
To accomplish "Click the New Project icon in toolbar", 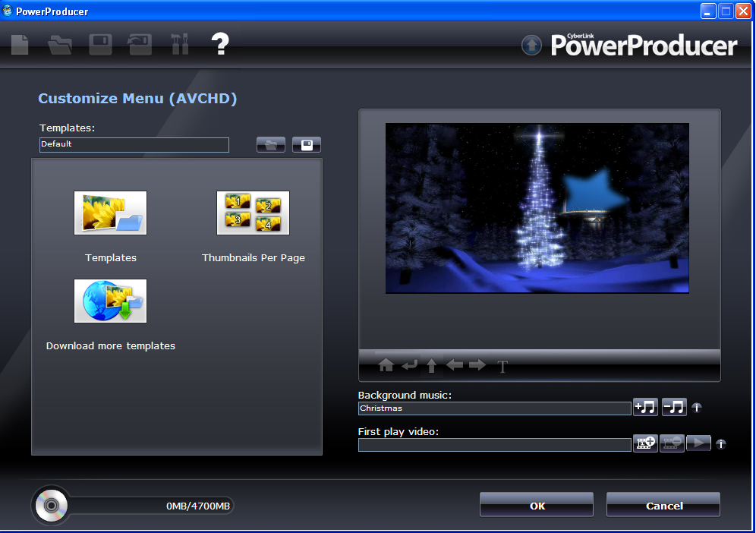I will pos(20,44).
